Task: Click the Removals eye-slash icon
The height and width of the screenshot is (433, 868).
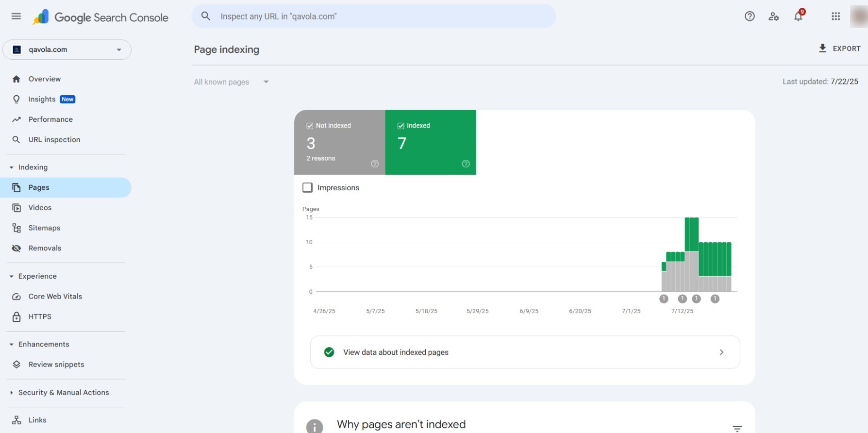Action: coord(17,248)
